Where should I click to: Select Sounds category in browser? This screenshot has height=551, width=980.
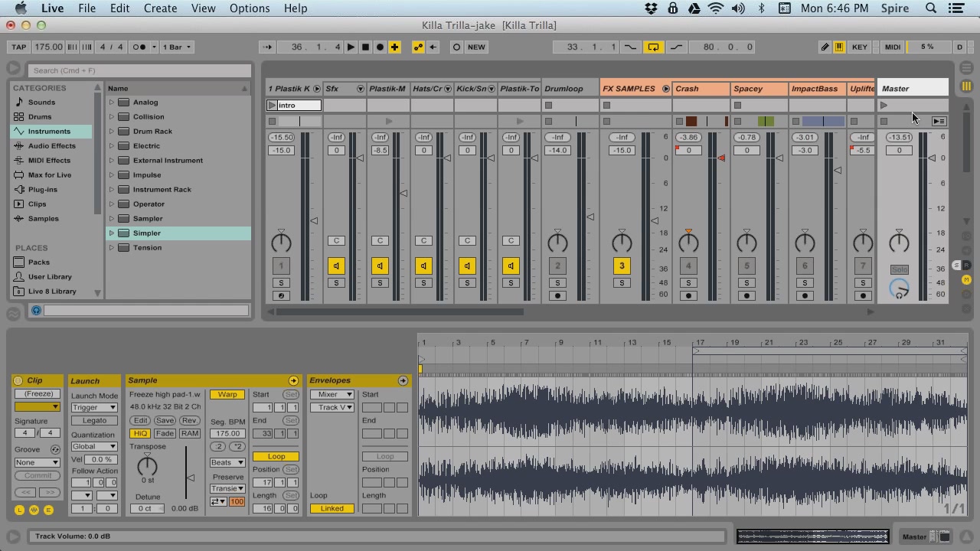(x=41, y=102)
